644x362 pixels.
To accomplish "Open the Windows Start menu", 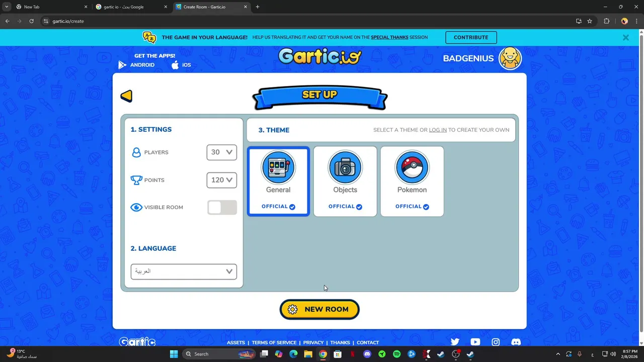I will [174, 354].
